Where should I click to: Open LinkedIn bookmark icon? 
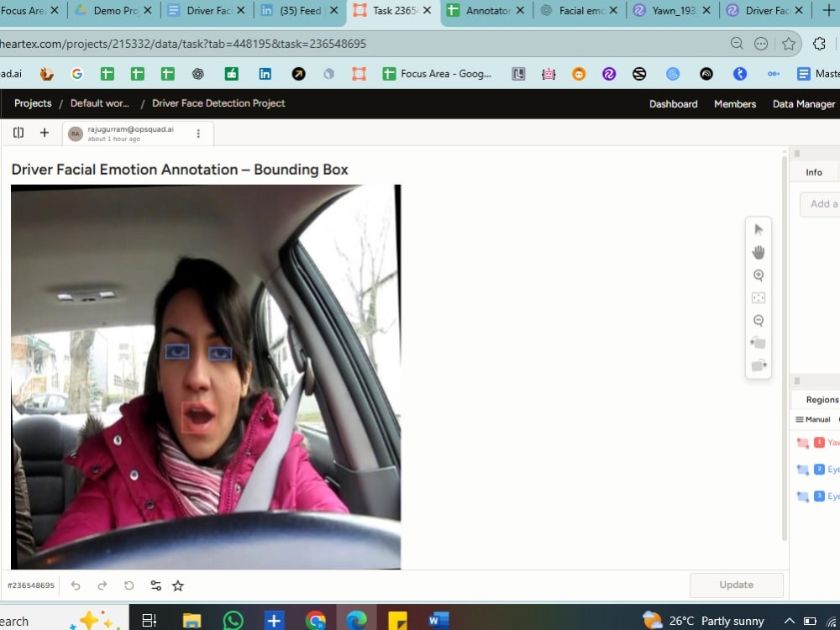tap(265, 74)
